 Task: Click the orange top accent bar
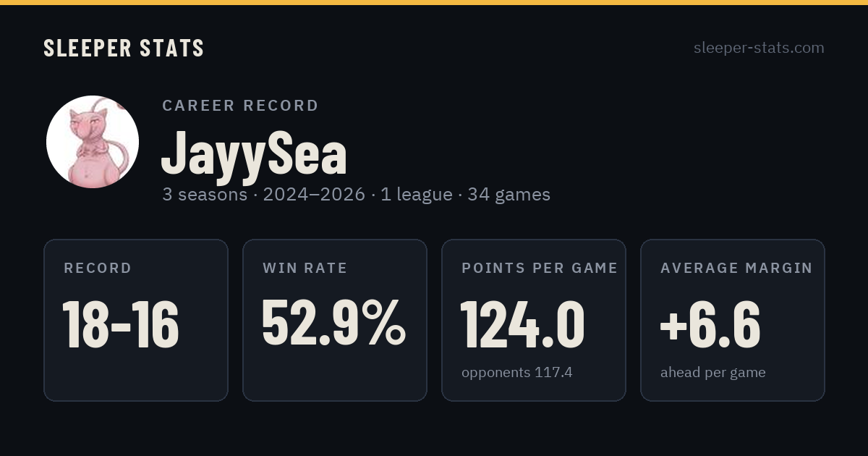click(x=434, y=2)
